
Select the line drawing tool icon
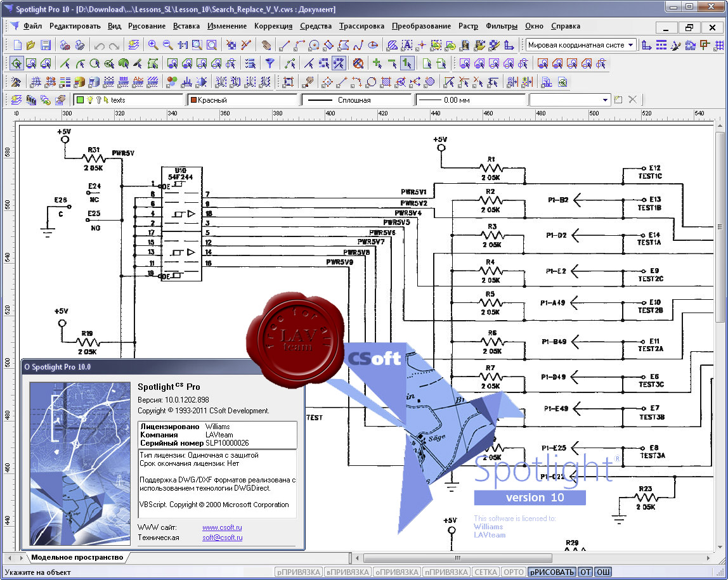[x=285, y=45]
